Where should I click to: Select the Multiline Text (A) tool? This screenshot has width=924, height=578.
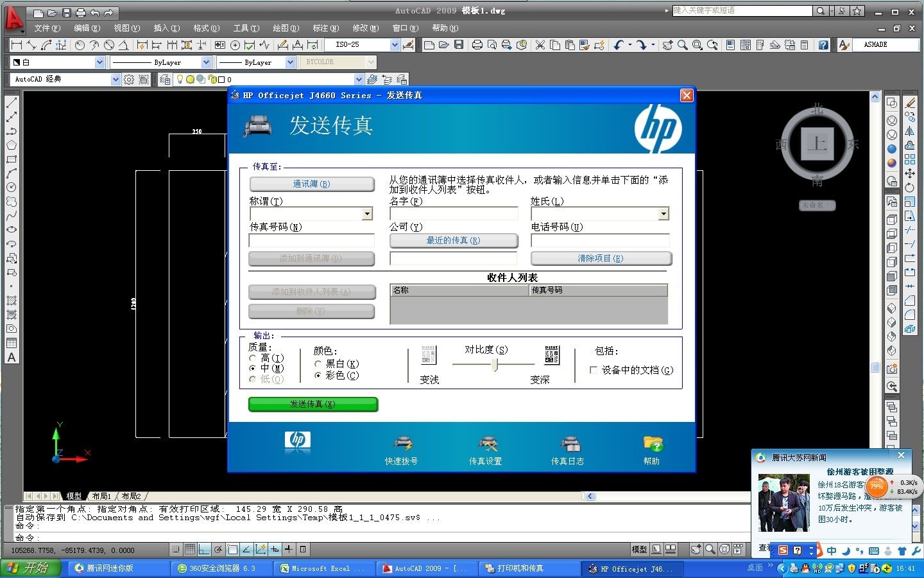pos(12,358)
